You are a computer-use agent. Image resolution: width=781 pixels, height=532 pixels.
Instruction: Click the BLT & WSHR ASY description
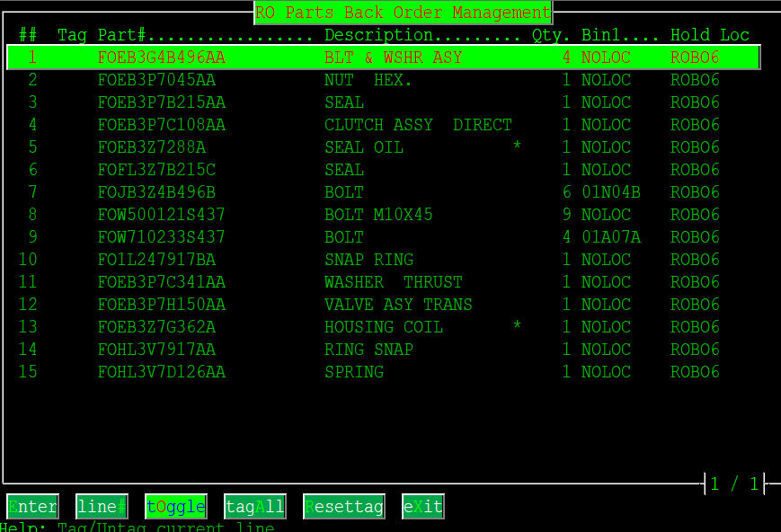pyautogui.click(x=394, y=58)
